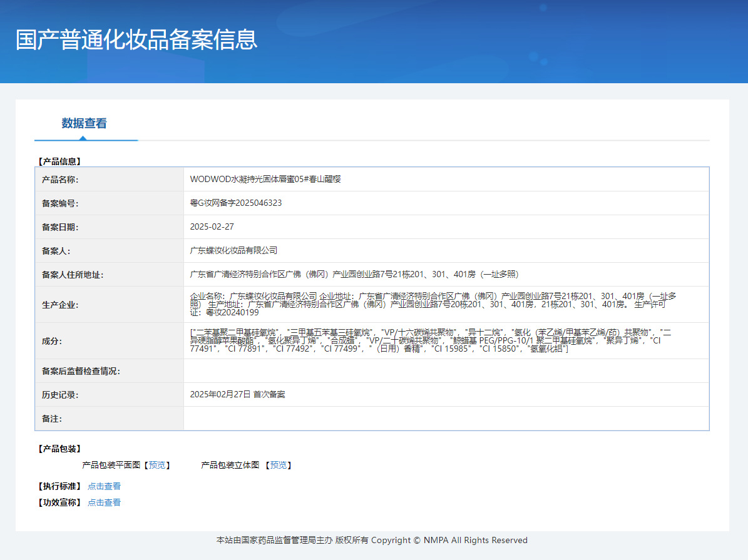Click 点击查看 next to 执行标准
This screenshot has height=560, width=748.
(x=104, y=486)
